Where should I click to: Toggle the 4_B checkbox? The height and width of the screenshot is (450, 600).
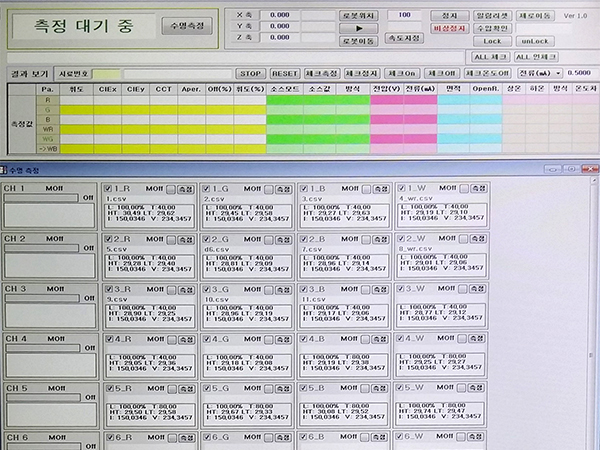(304, 339)
